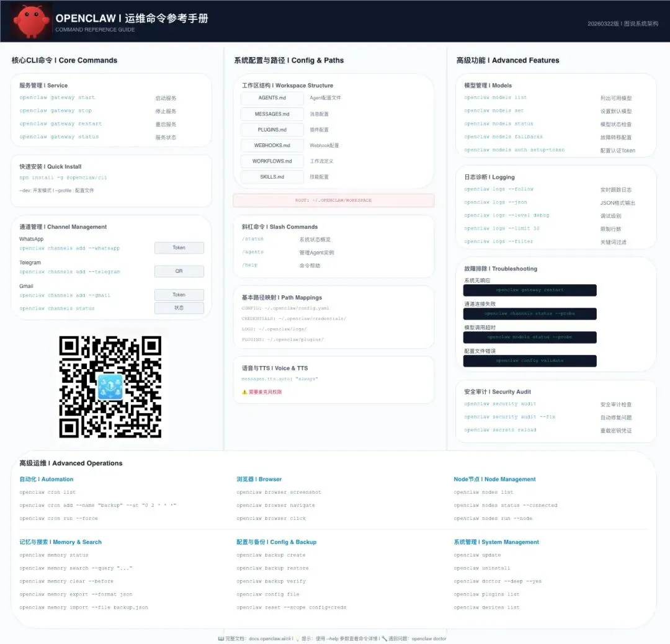Click the Advanced Features column heading
This screenshot has height=644, width=670.
507,60
